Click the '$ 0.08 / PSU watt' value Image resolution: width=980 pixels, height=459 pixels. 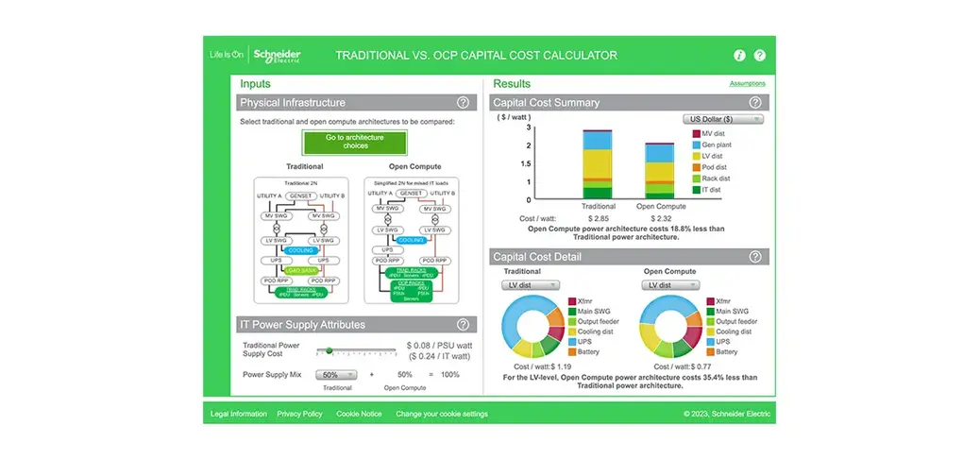(x=439, y=345)
